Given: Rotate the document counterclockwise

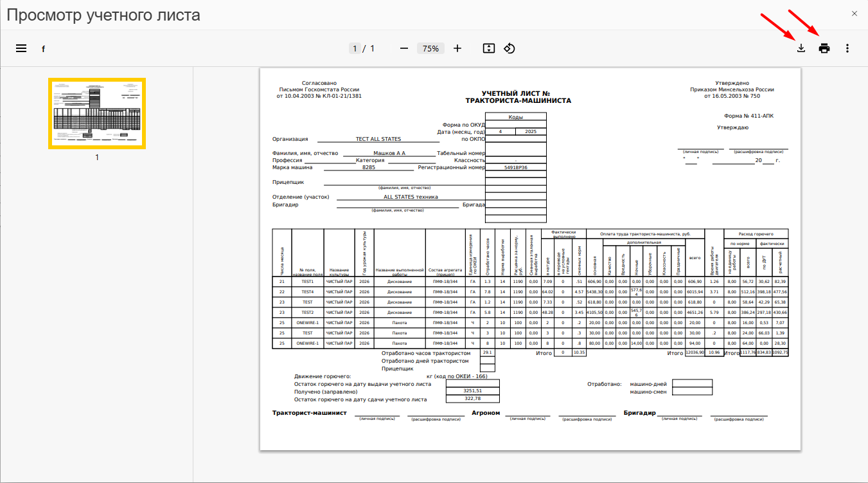Looking at the screenshot, I should pos(509,48).
